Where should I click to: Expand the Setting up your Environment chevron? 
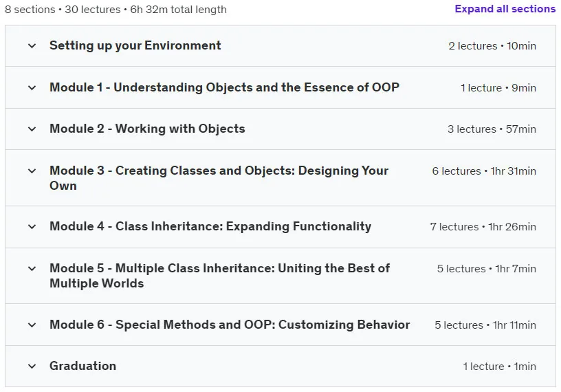32,46
